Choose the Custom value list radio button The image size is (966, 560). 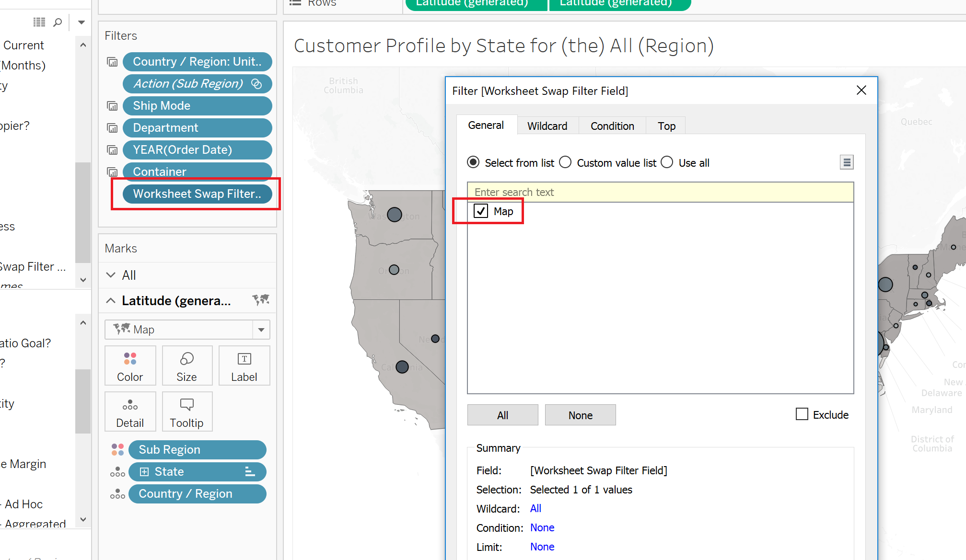tap(565, 162)
